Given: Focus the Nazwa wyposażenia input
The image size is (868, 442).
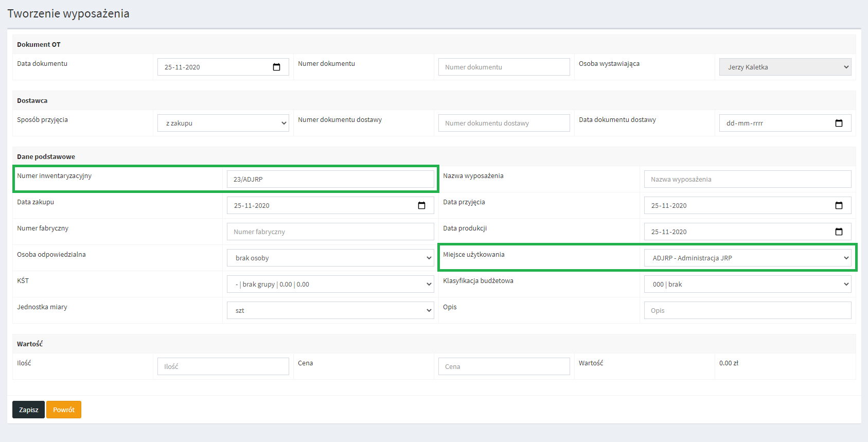Looking at the screenshot, I should [x=747, y=180].
